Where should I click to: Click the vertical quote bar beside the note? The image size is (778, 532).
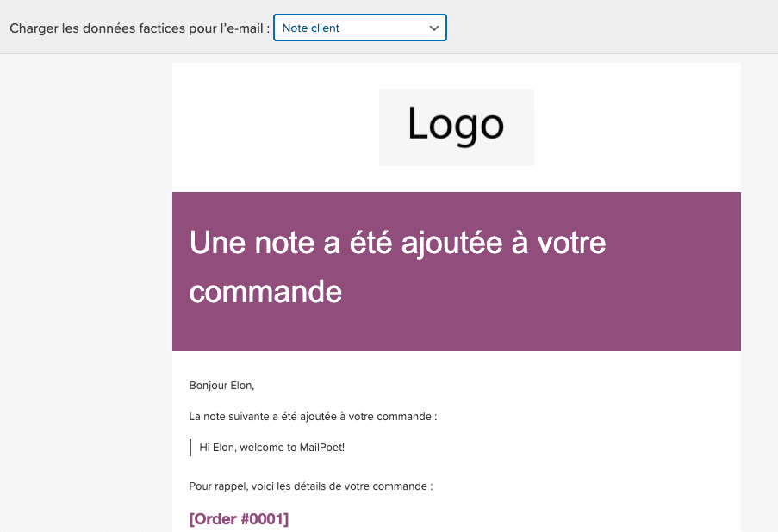tap(190, 448)
